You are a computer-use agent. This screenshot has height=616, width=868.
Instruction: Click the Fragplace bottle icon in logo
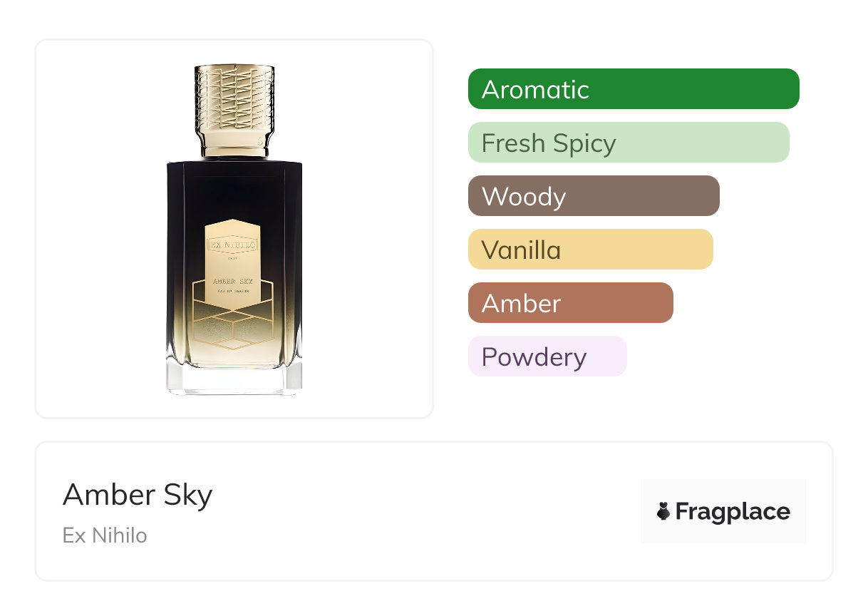[x=663, y=511]
